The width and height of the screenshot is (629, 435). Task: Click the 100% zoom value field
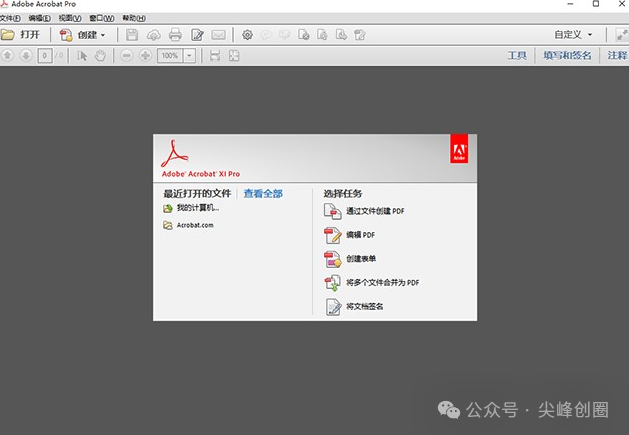pos(170,56)
